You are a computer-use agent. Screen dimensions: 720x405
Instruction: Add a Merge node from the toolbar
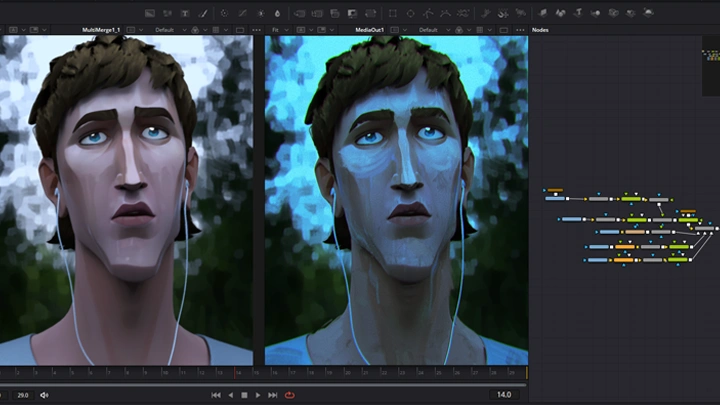click(299, 13)
